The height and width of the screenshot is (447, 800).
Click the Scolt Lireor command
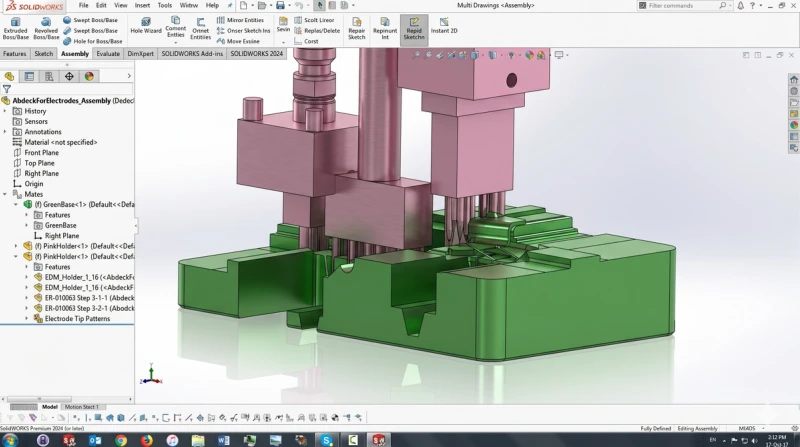point(314,20)
